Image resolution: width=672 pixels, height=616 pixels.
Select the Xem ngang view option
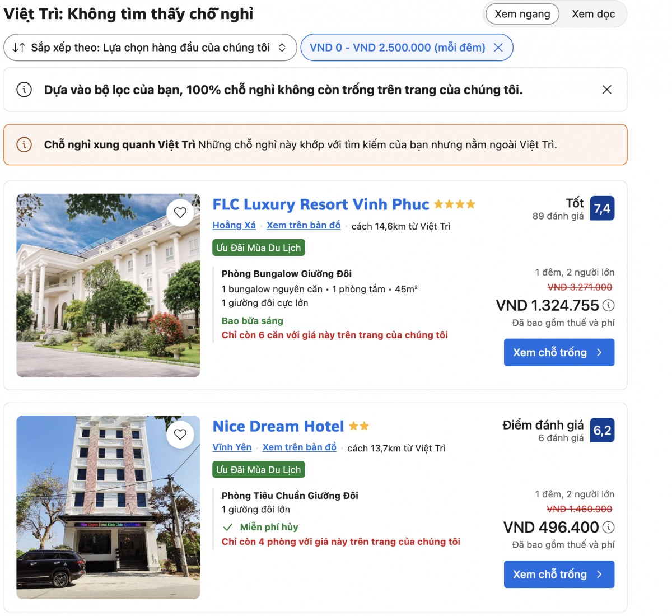(x=521, y=13)
